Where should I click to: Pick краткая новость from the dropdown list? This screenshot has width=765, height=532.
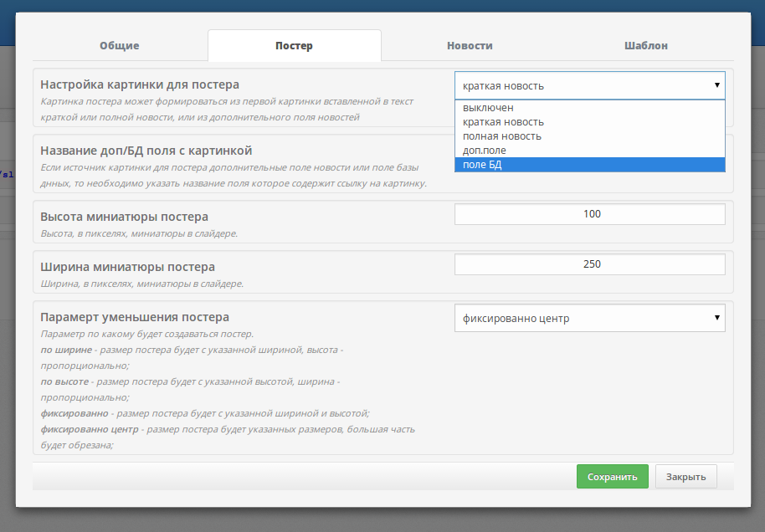click(503, 122)
